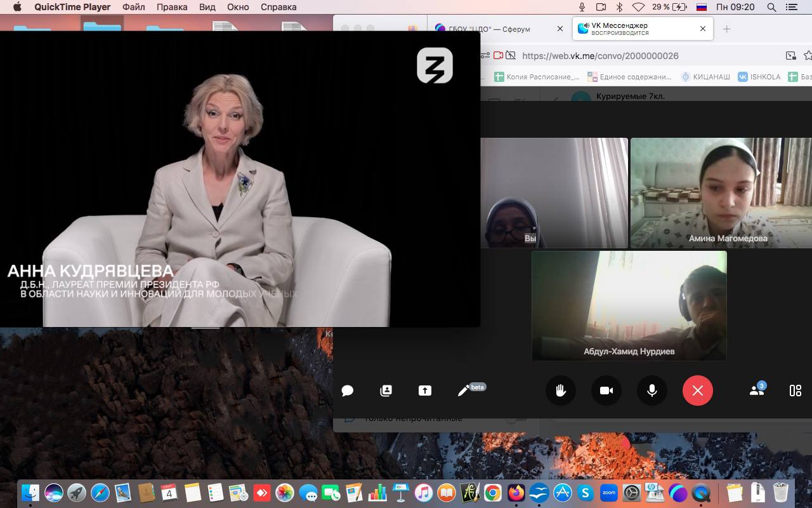Click the share screen upload icon
The height and width of the screenshot is (508, 812).
tap(424, 391)
